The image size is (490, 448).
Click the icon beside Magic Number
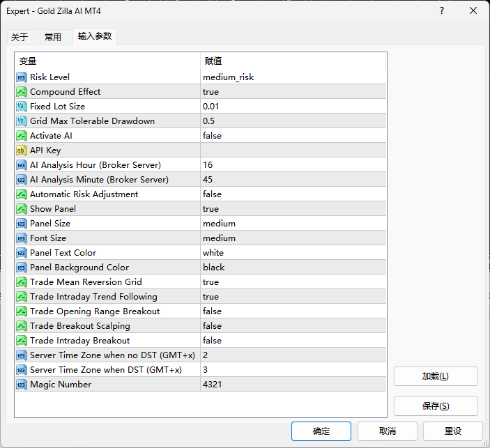click(x=22, y=385)
